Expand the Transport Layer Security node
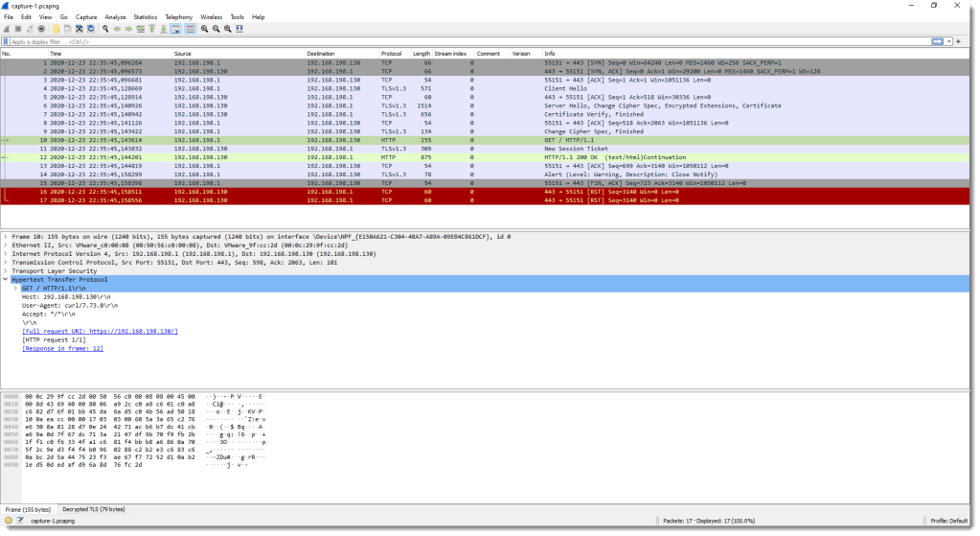 tap(6, 270)
